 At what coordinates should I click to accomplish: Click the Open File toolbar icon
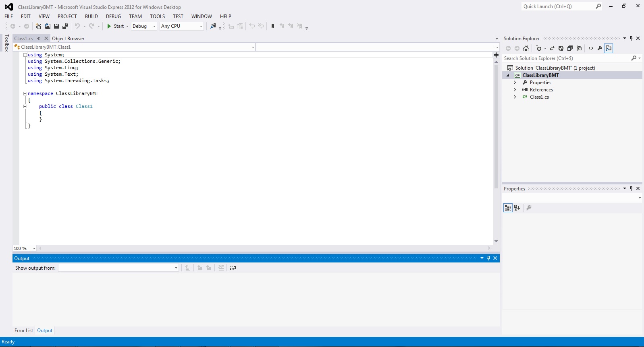point(48,26)
